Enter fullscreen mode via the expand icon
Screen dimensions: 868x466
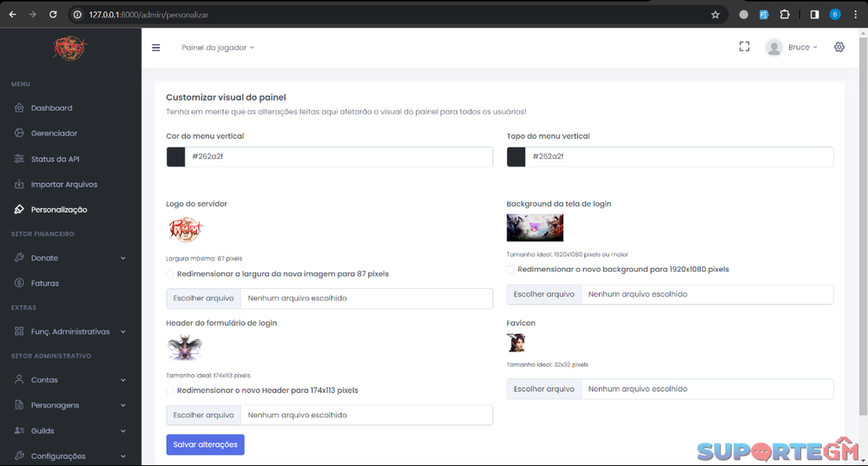pyautogui.click(x=744, y=47)
